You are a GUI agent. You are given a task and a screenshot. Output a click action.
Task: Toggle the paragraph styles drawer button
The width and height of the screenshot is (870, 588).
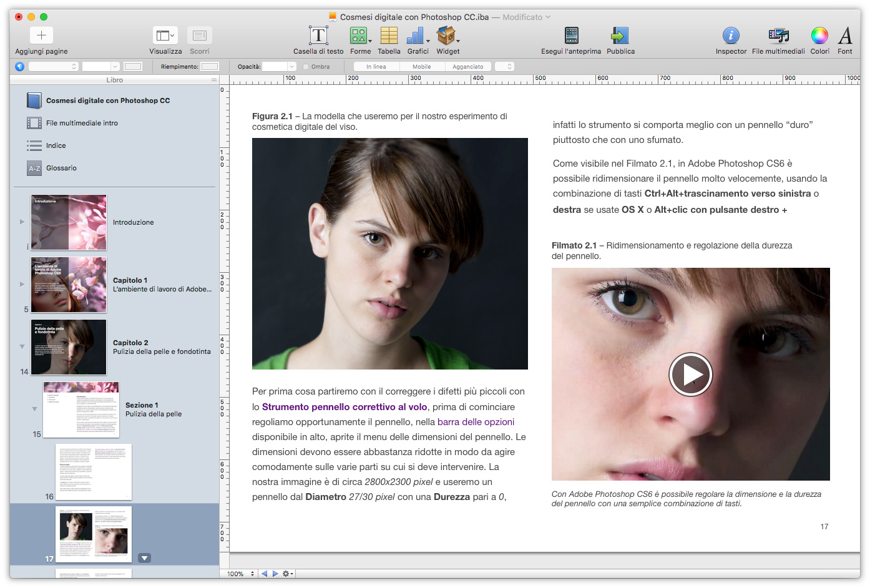pos(20,66)
